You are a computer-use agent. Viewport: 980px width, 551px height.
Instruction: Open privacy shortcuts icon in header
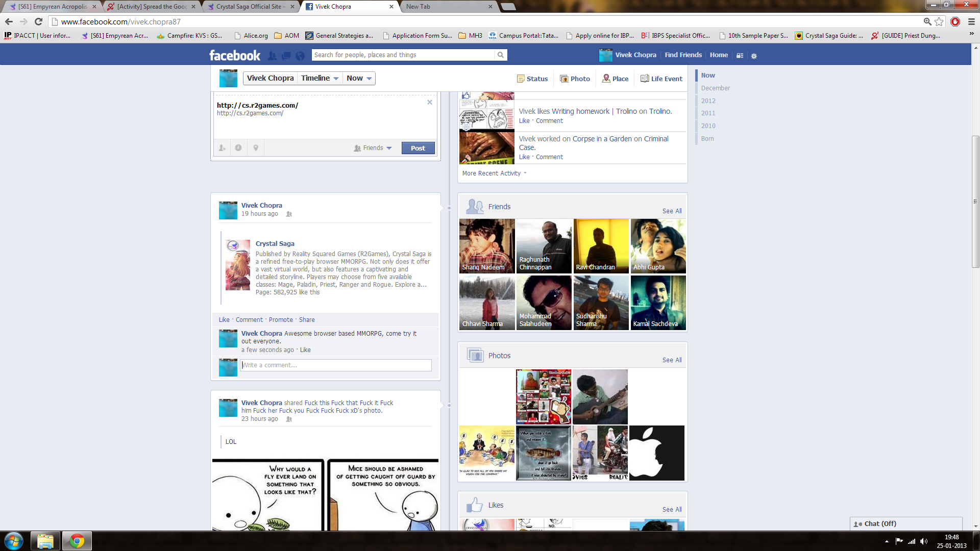[x=740, y=56]
